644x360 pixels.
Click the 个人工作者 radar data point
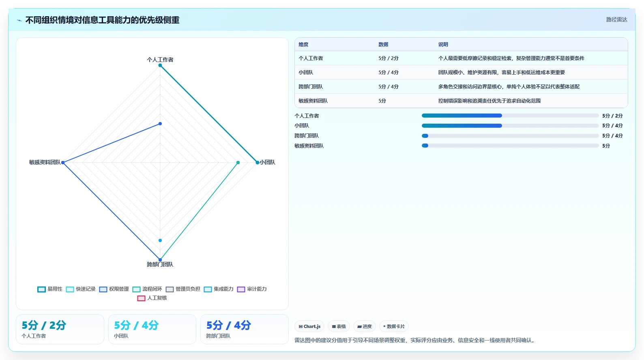coord(160,65)
